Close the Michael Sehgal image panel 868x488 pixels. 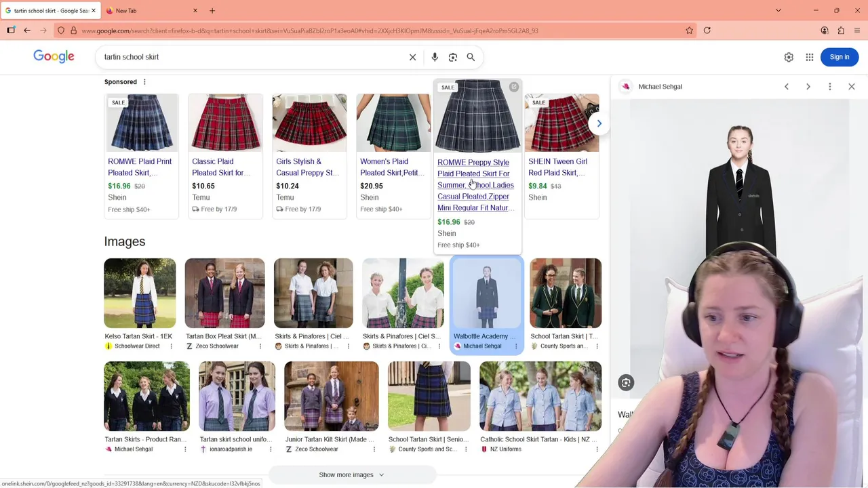852,87
